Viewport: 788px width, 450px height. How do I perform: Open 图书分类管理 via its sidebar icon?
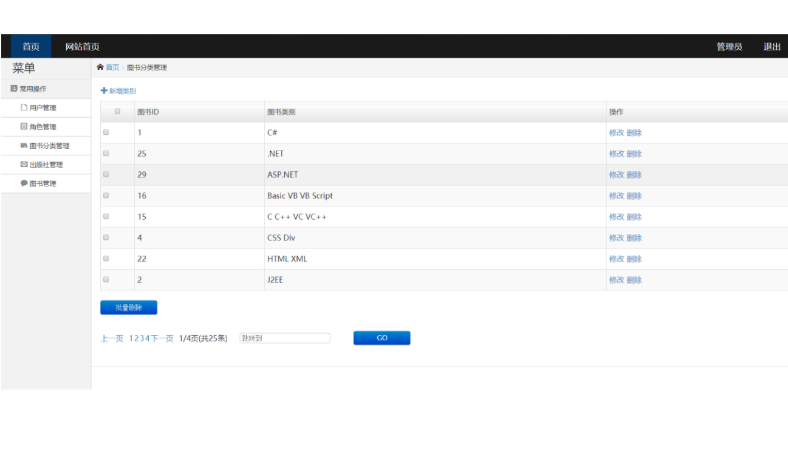coord(24,145)
